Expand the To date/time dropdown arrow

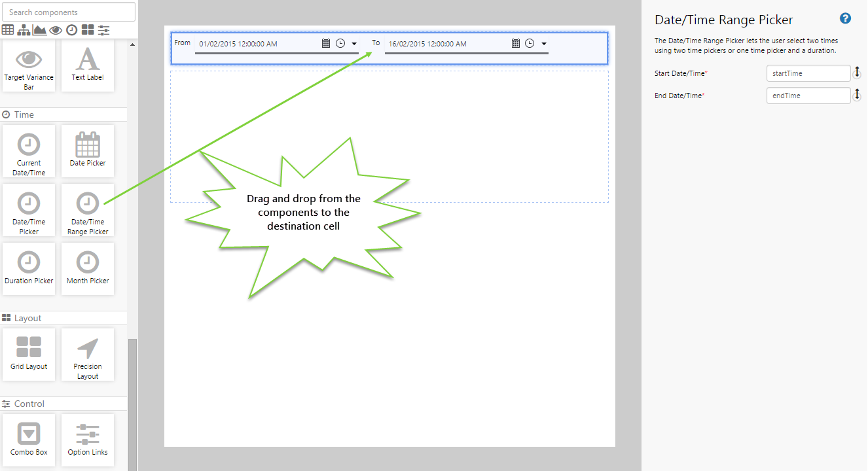coord(544,44)
